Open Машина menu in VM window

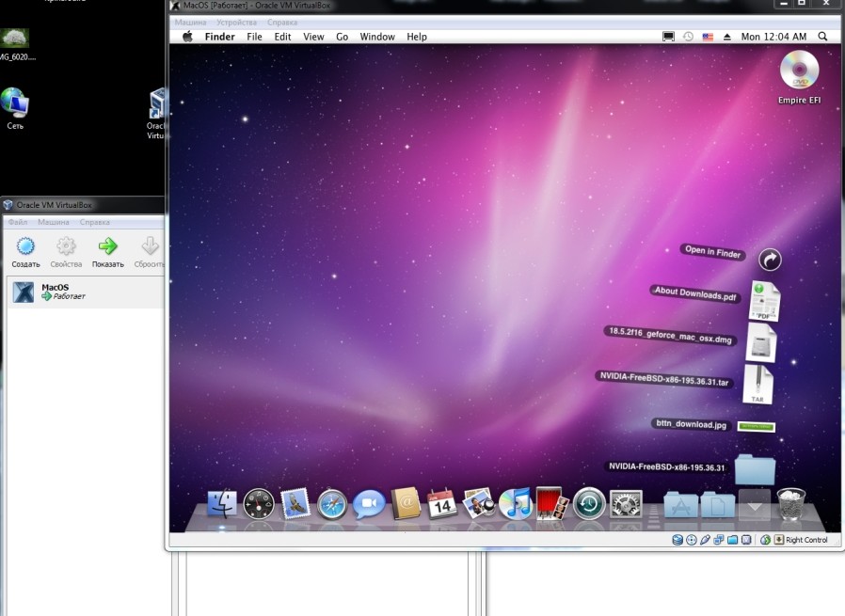pos(190,22)
